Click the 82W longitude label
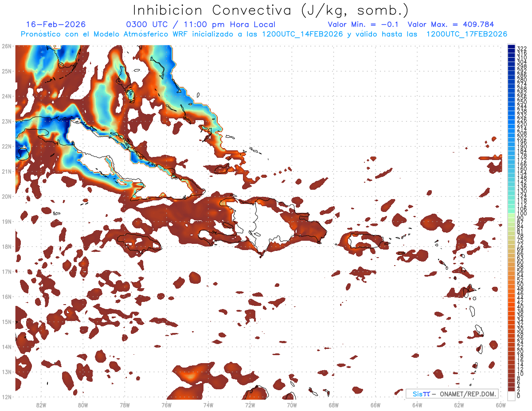 (41, 404)
